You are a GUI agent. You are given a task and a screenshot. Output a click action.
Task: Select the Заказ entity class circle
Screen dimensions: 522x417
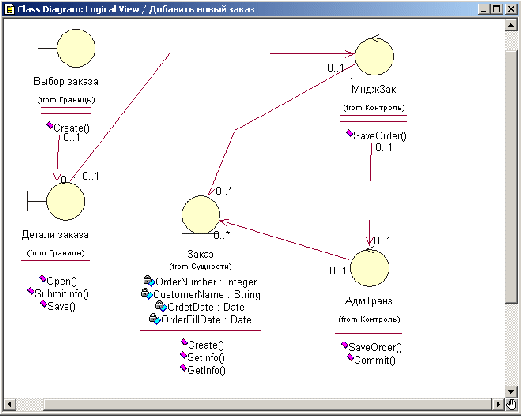click(201, 215)
